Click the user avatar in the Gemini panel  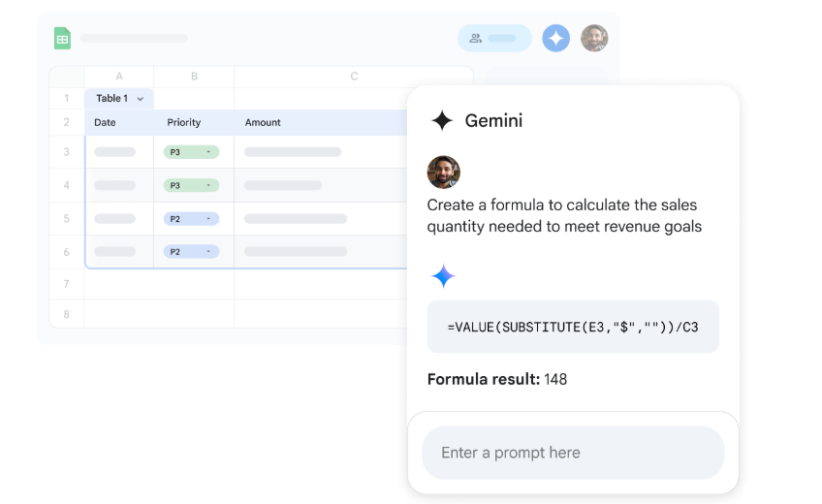[x=444, y=173]
